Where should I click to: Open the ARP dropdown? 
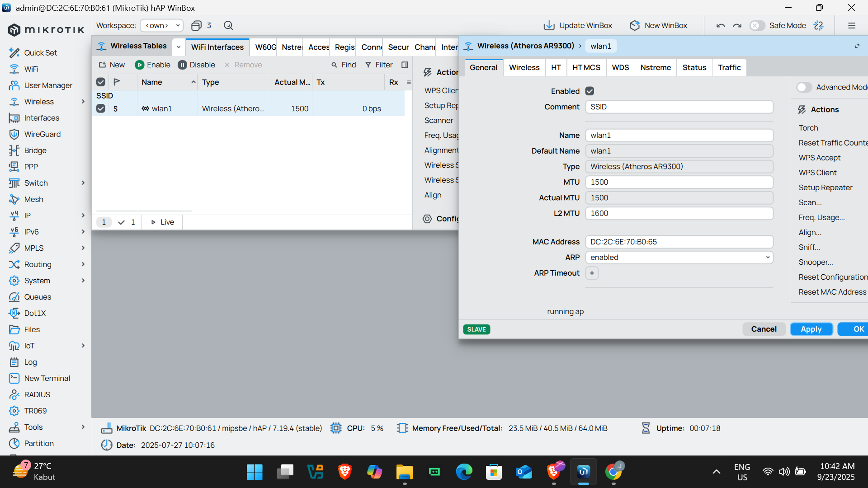pos(679,257)
